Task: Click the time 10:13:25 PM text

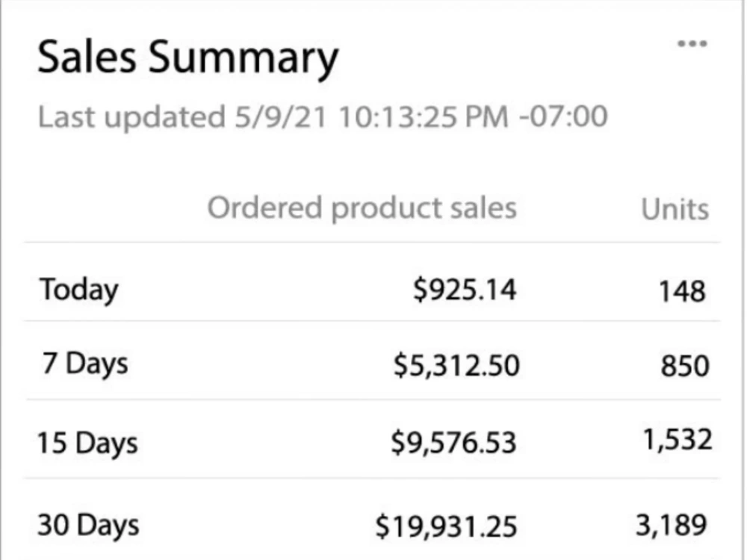Action: 424,116
